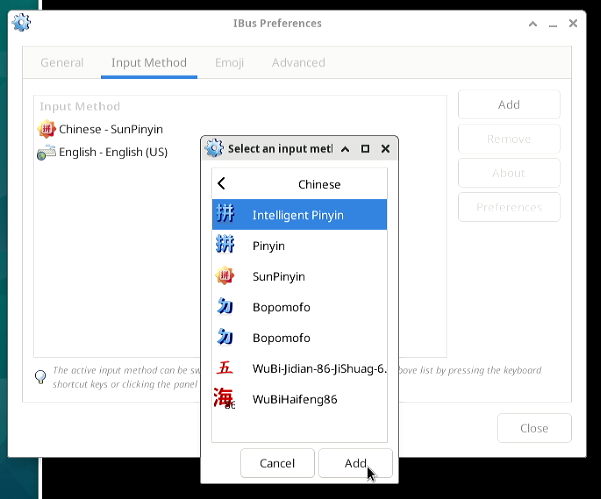Click the Chinese - SunPinyin icon in main list
The height and width of the screenshot is (499, 601).
[46, 129]
